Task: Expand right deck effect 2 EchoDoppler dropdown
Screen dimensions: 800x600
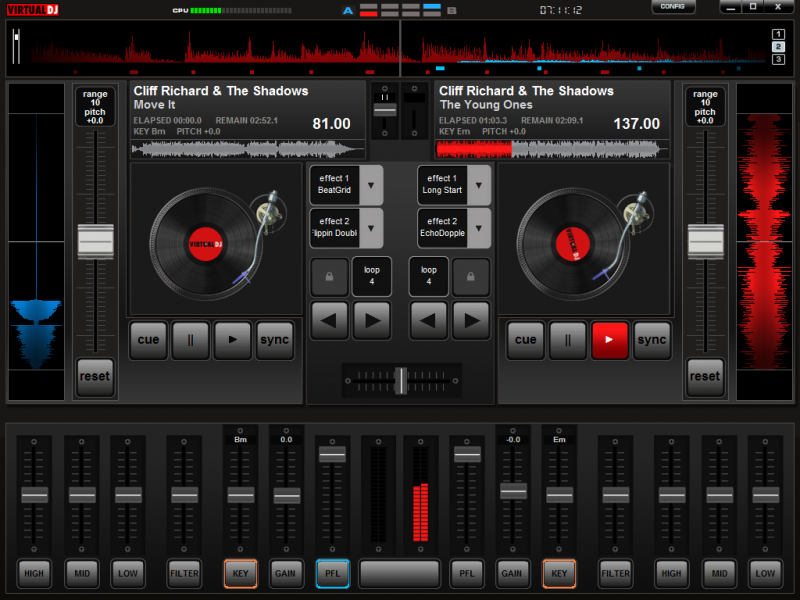Action: [480, 228]
